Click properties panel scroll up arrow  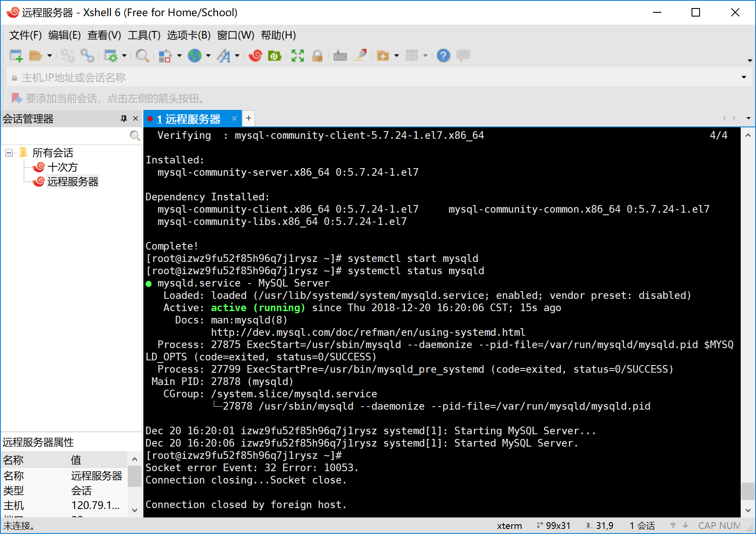134,459
